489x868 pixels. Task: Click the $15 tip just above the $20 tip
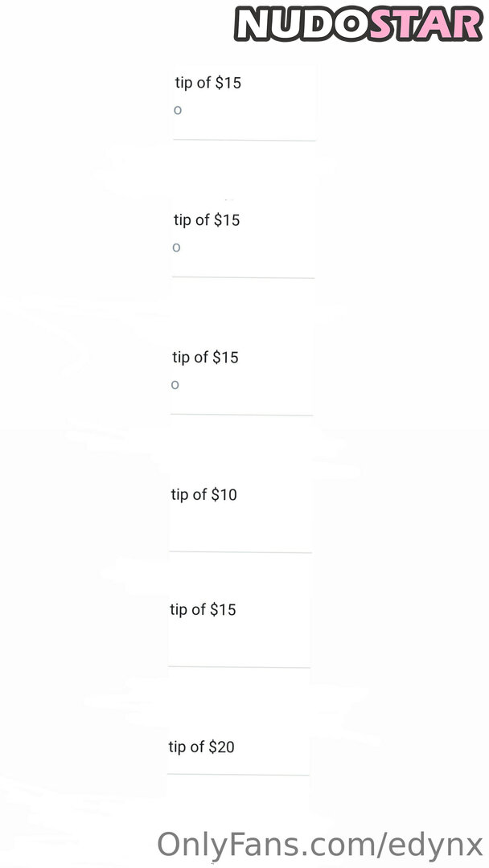203,610
